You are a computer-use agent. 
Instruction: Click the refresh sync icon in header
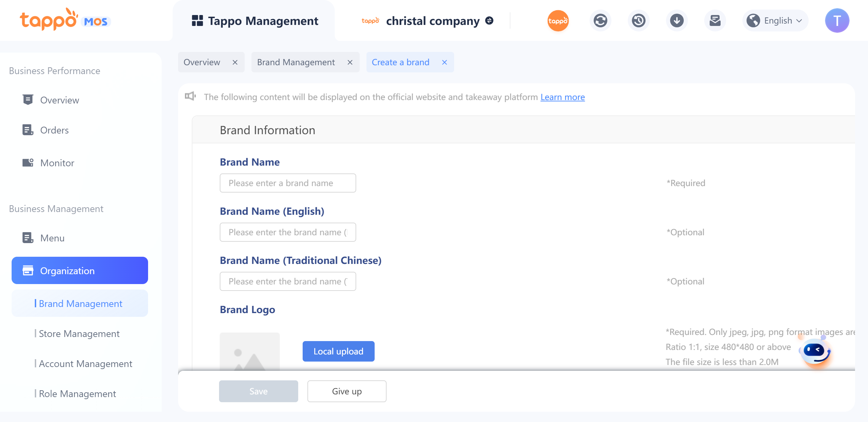[x=600, y=21]
